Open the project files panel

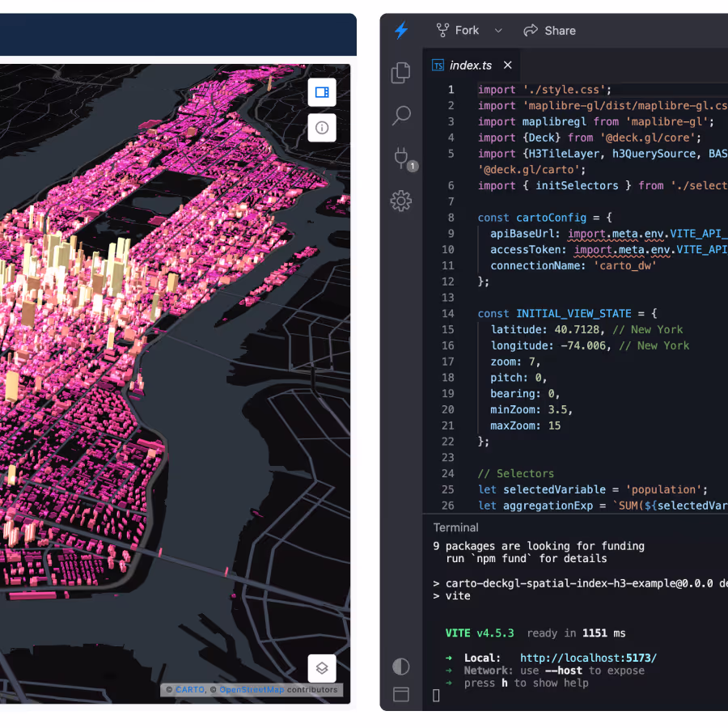(401, 72)
